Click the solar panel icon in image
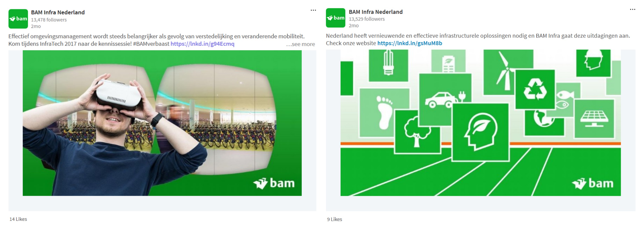This screenshot has height=228, width=644. pyautogui.click(x=594, y=119)
